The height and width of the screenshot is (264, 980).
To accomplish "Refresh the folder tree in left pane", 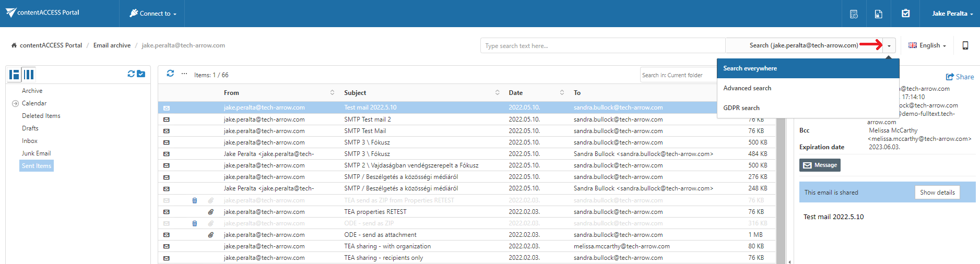I will (x=131, y=74).
